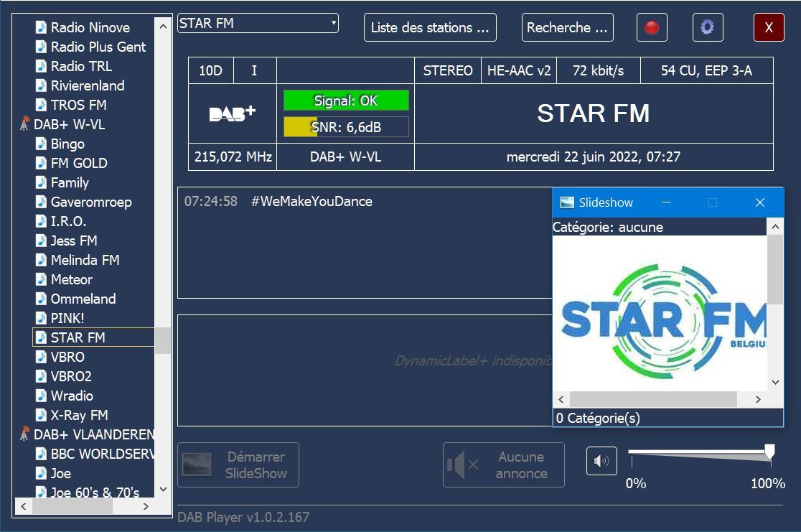Open the STAR FM station dropdown
This screenshot has width=801, height=532.
click(x=258, y=23)
